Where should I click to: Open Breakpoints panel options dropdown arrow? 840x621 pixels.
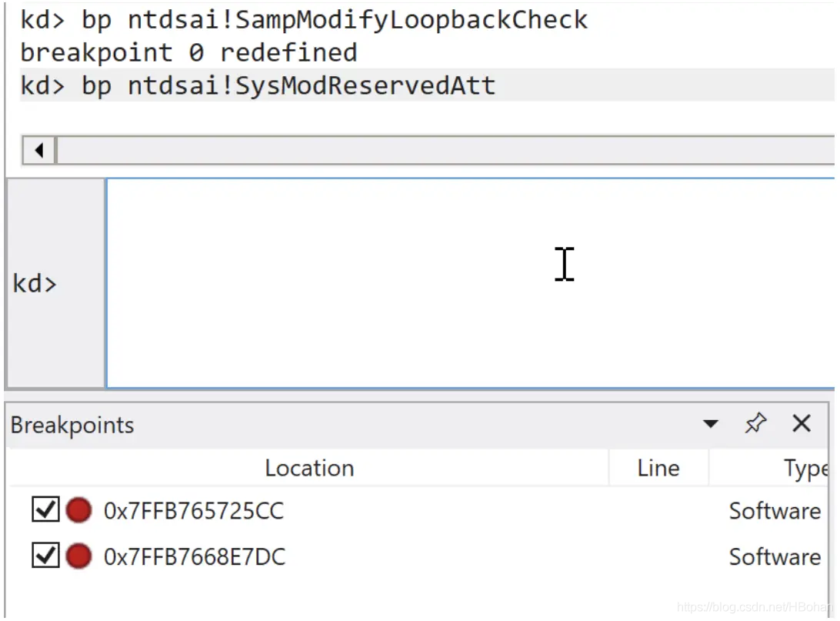click(710, 424)
